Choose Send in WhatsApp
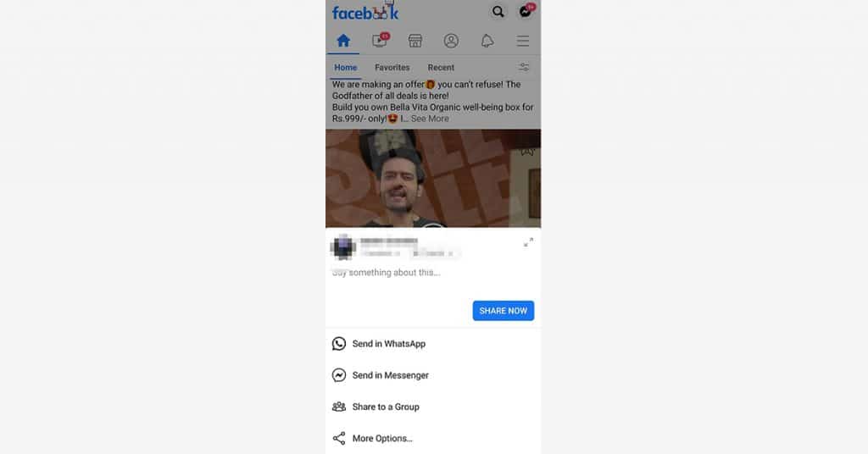868x454 pixels. click(x=433, y=344)
